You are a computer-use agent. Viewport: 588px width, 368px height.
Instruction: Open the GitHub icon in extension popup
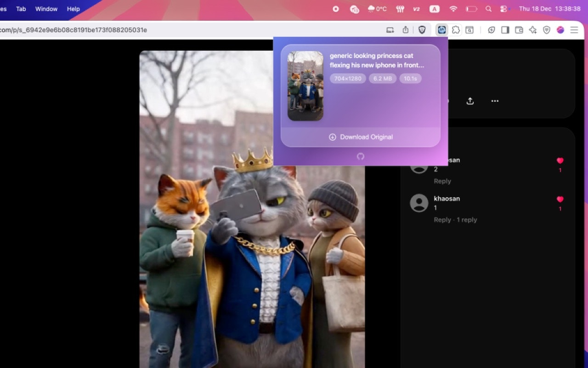(361, 156)
